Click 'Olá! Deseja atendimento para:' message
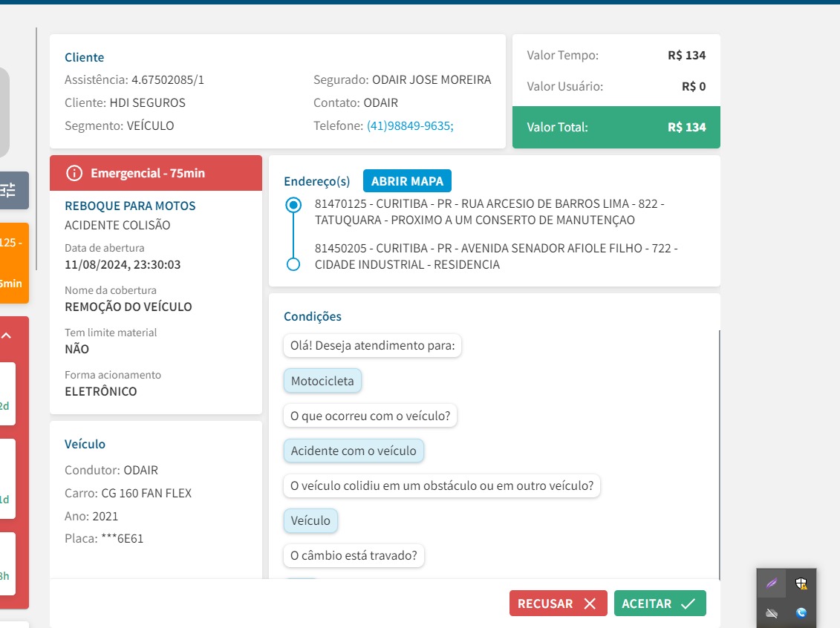The width and height of the screenshot is (840, 628). 372,345
